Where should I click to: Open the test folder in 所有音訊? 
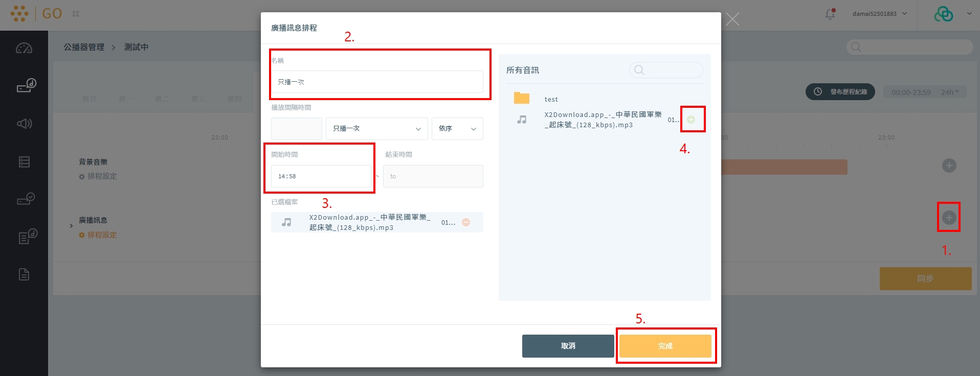click(x=550, y=99)
